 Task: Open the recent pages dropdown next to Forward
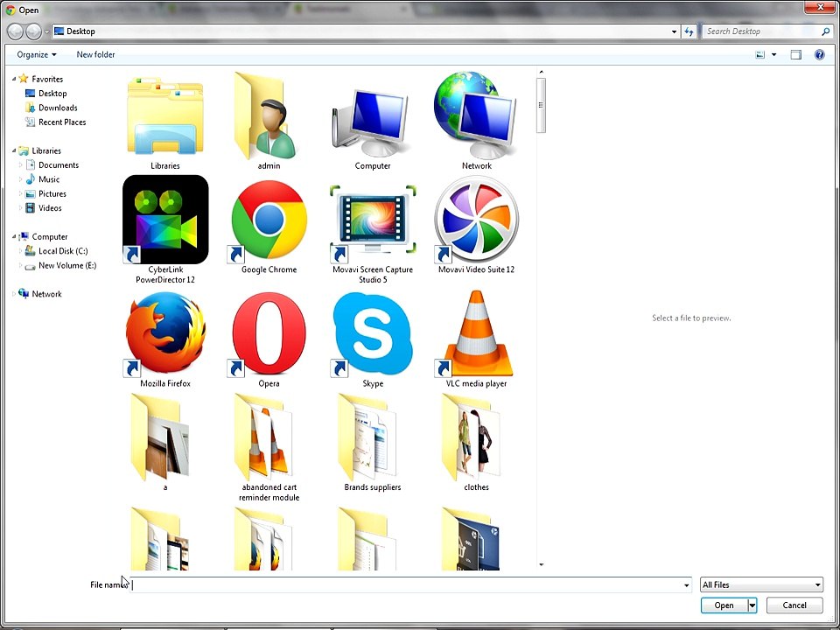click(47, 32)
